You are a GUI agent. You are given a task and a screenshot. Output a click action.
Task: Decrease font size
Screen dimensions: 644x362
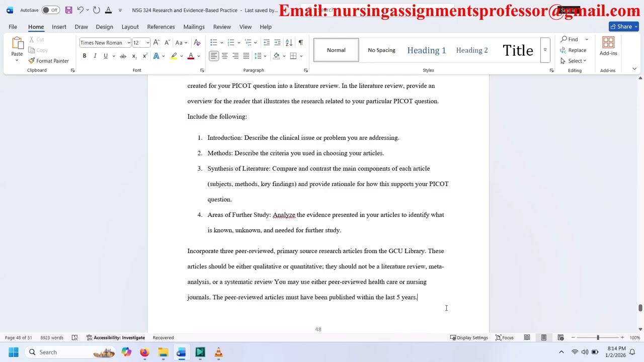167,43
